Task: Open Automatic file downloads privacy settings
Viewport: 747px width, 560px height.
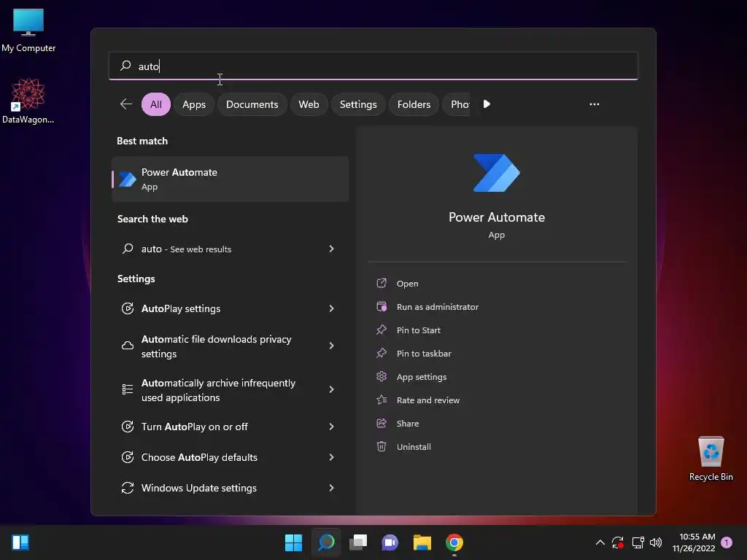Action: [230, 346]
